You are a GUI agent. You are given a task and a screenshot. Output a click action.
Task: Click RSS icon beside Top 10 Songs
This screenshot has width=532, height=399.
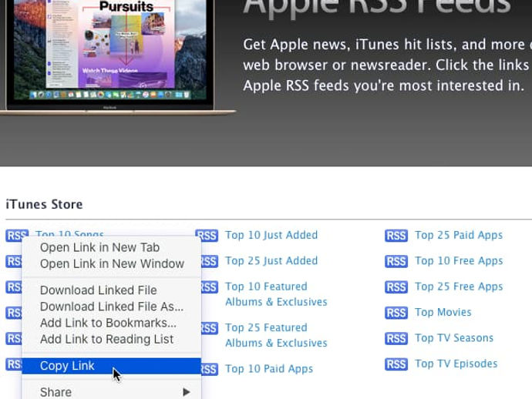[17, 235]
